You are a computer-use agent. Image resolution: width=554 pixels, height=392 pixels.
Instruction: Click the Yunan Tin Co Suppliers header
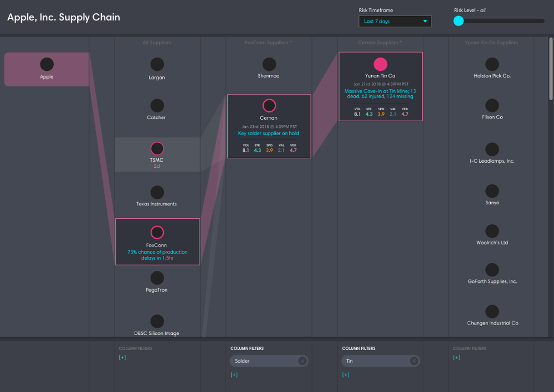click(x=491, y=43)
